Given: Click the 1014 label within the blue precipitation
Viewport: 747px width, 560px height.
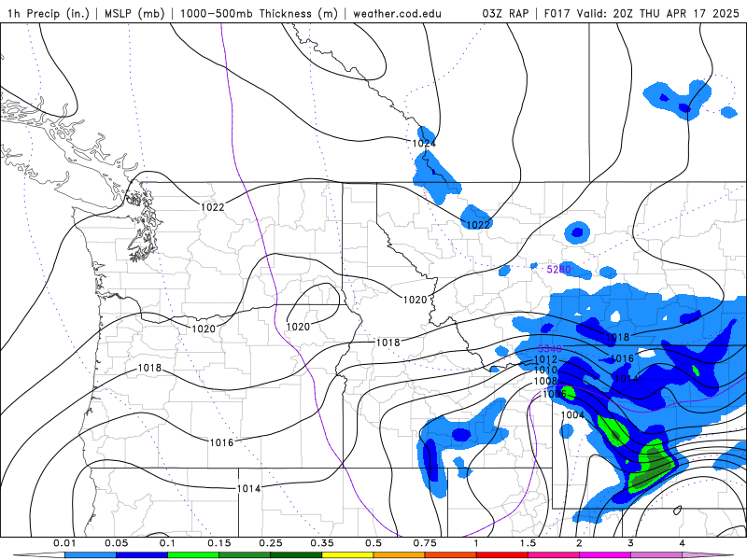Looking at the screenshot, I should 627,379.
